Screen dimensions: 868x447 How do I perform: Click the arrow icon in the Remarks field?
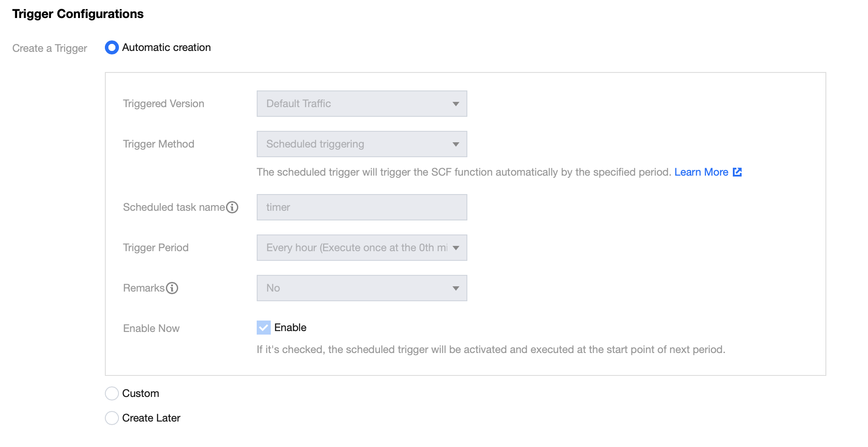[x=456, y=288]
